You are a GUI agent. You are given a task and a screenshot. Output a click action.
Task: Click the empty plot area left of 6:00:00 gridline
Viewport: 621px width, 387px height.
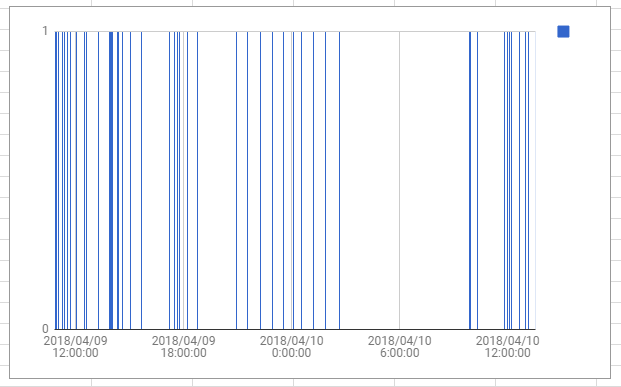(x=369, y=180)
